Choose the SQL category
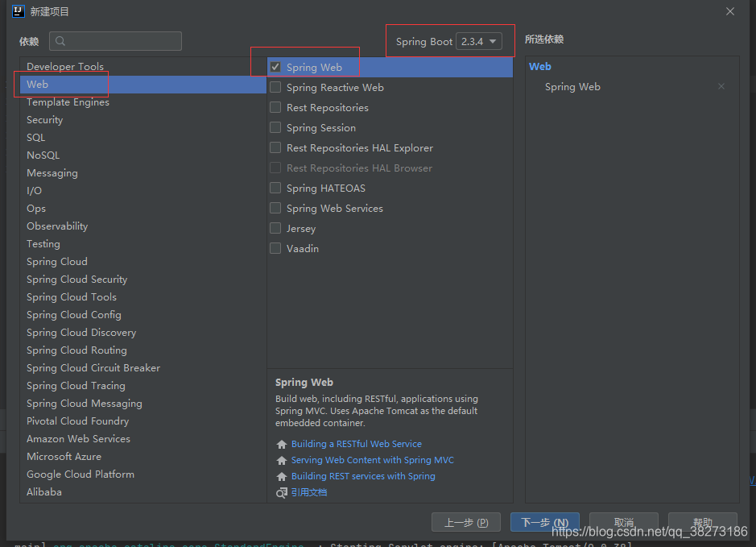This screenshot has width=756, height=547. coord(143,138)
